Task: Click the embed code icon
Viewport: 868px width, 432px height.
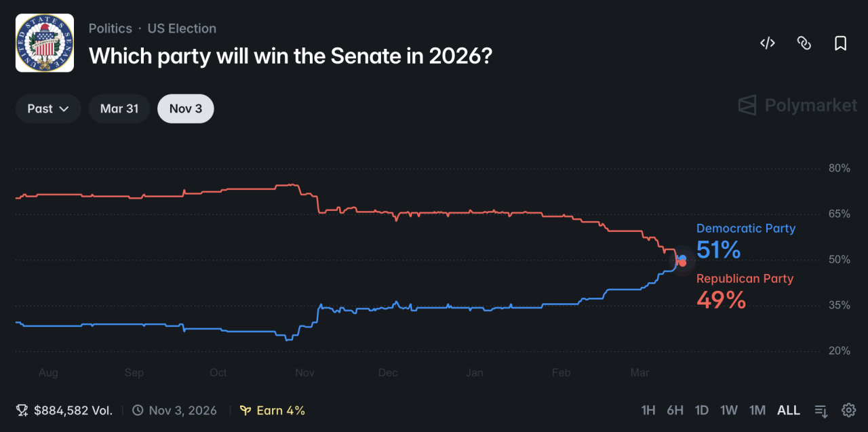Action: point(767,43)
